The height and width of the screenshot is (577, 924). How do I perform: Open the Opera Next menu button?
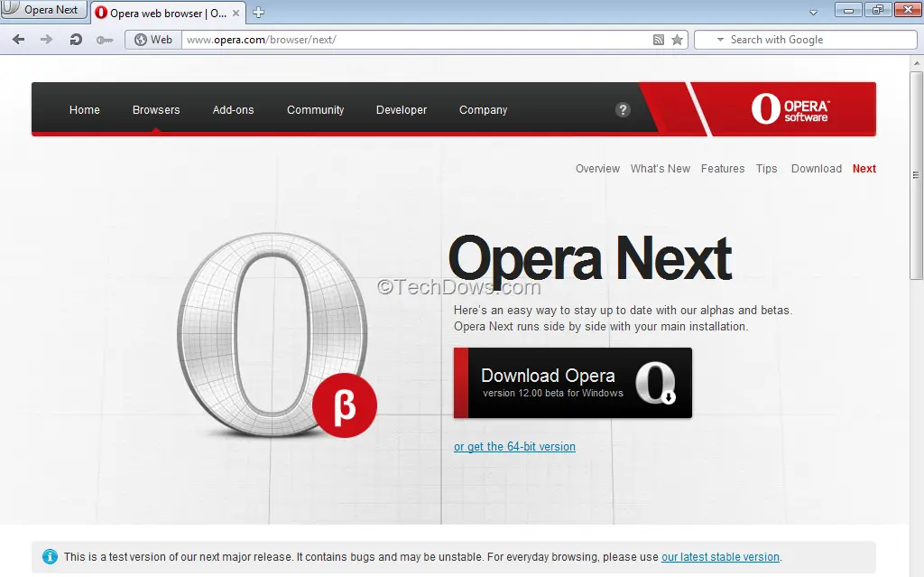(x=43, y=10)
